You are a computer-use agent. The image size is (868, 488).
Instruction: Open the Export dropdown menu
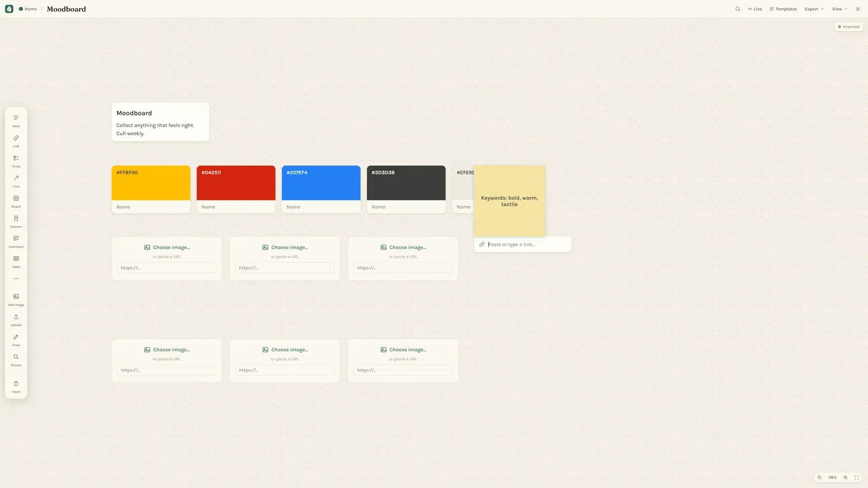click(814, 9)
